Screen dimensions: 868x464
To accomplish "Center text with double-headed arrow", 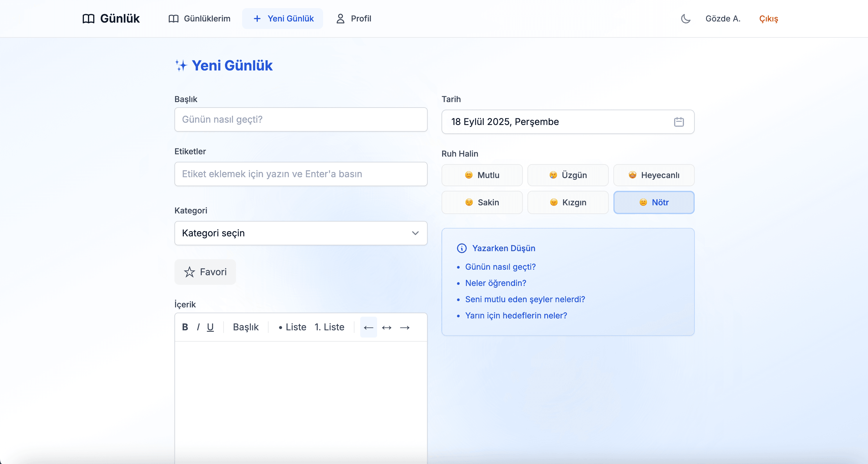I will click(x=386, y=327).
